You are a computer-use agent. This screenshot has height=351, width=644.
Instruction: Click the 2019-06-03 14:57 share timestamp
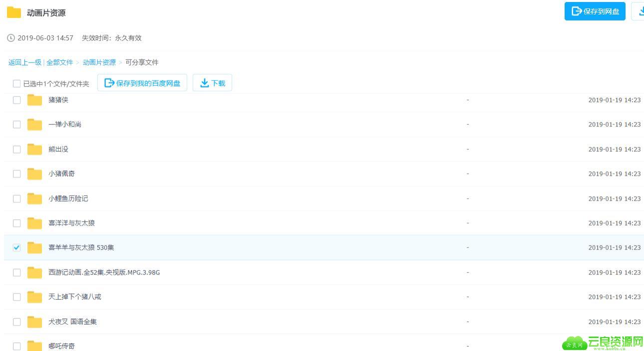coord(45,38)
